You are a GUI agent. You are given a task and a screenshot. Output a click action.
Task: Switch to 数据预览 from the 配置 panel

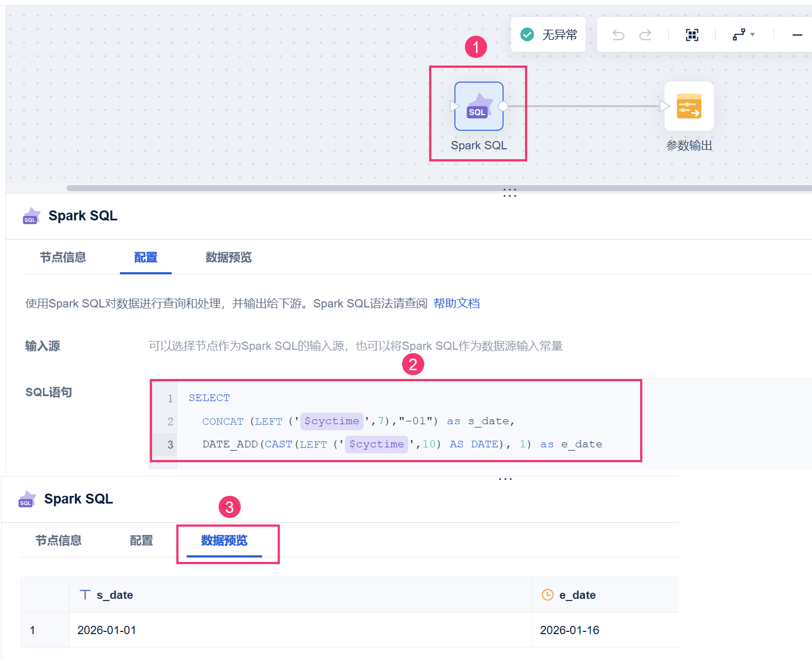pyautogui.click(x=229, y=257)
